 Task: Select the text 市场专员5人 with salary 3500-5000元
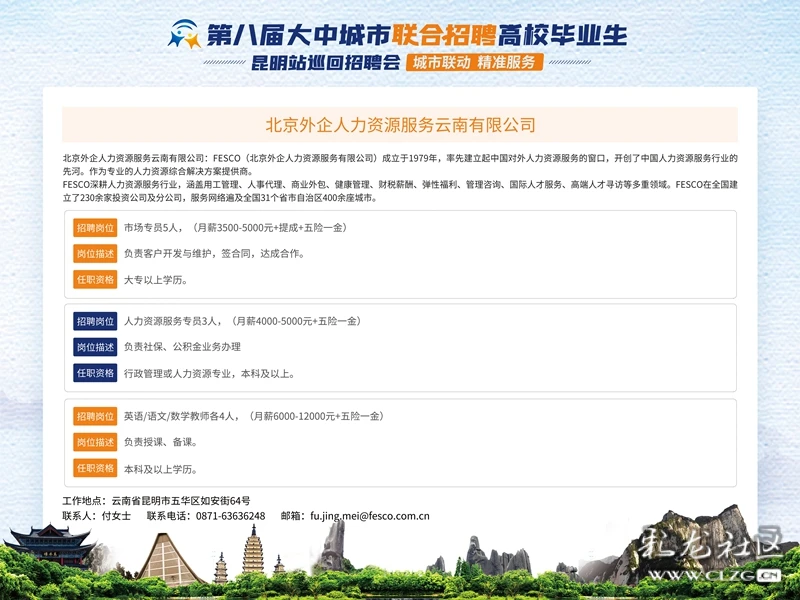click(x=236, y=228)
